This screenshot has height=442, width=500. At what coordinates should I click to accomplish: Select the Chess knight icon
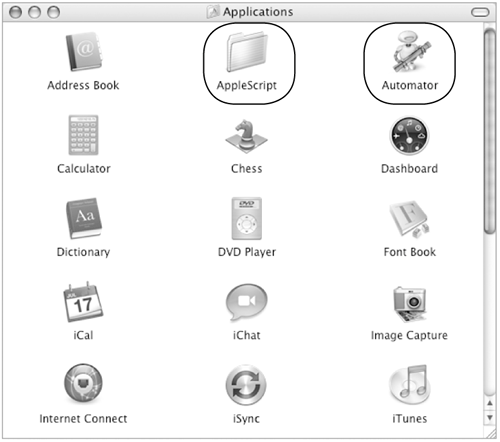click(246, 136)
